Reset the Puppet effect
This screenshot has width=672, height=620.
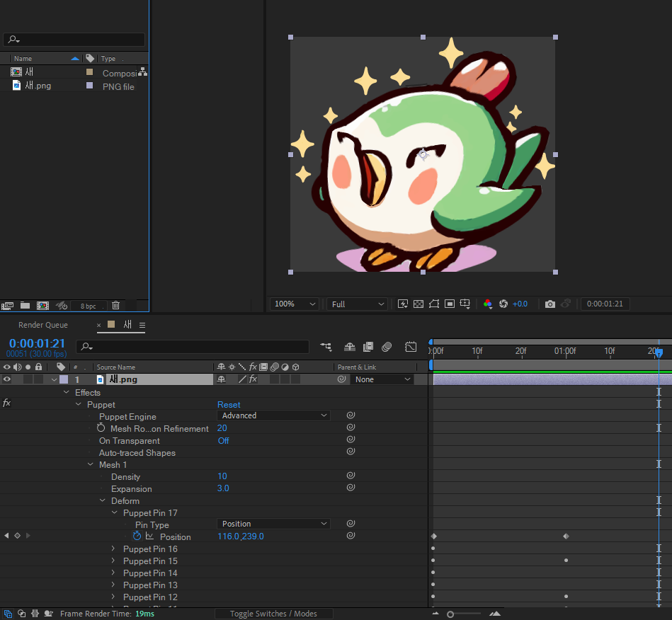(x=229, y=404)
